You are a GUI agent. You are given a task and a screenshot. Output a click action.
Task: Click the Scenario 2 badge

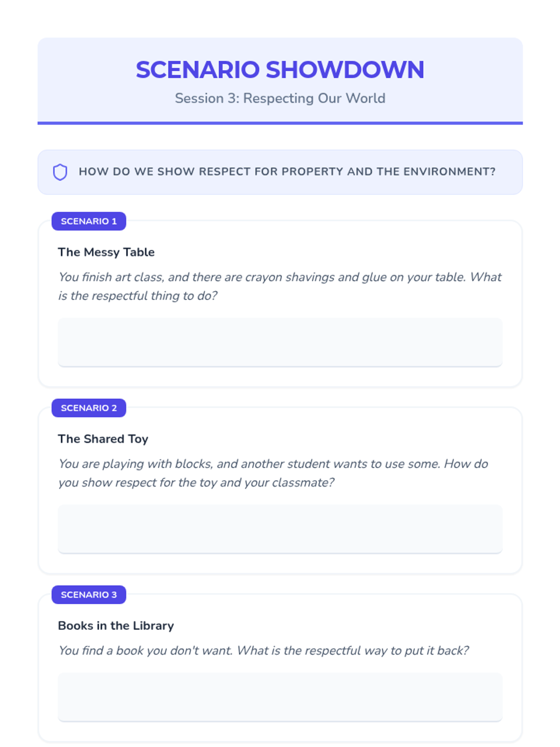point(89,408)
